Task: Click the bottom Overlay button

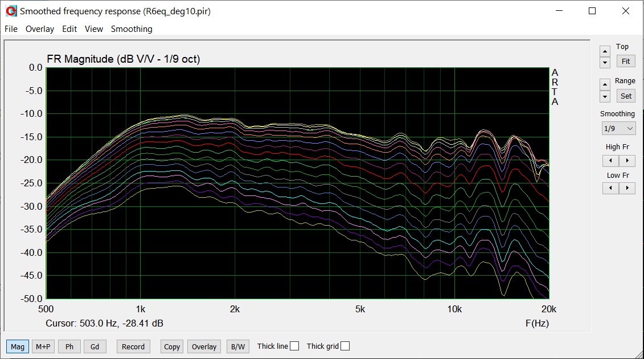Action: point(204,346)
